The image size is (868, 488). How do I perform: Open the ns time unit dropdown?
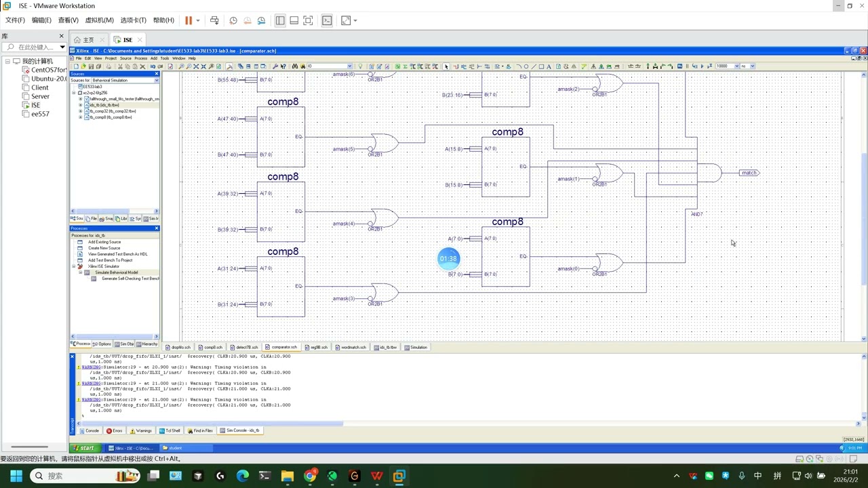tap(751, 66)
